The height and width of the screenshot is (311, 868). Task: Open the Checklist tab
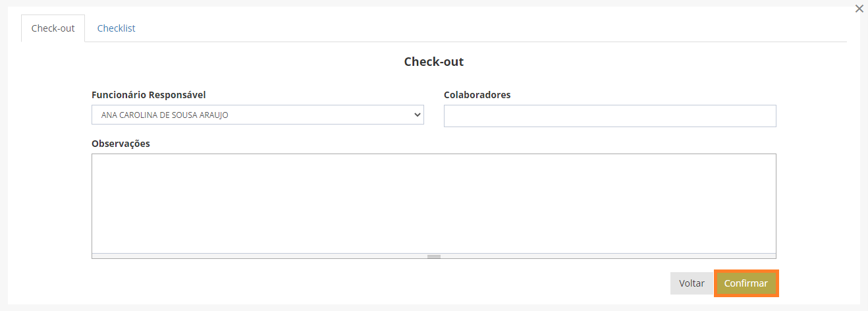pos(116,28)
